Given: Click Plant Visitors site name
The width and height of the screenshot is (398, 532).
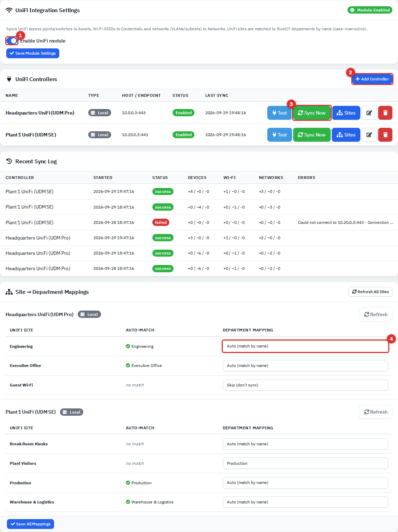Looking at the screenshot, I should click(x=23, y=463).
